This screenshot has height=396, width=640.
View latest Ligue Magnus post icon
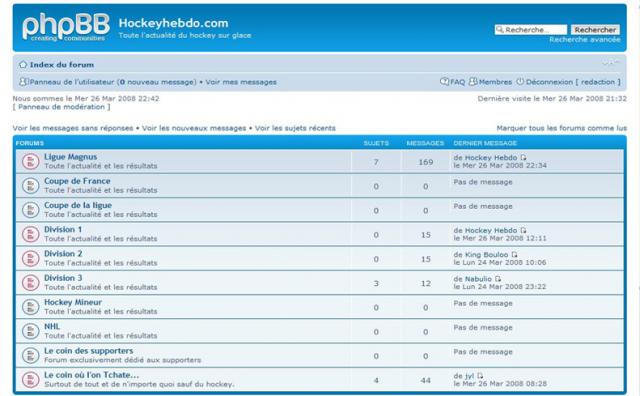[x=523, y=158]
